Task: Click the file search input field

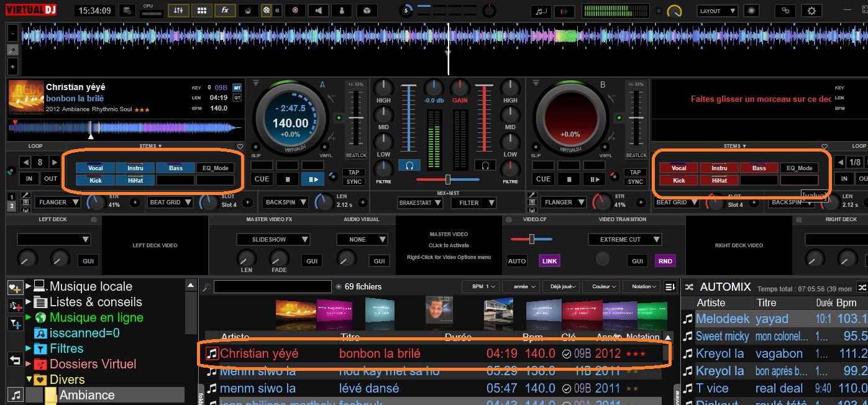Action: [273, 287]
